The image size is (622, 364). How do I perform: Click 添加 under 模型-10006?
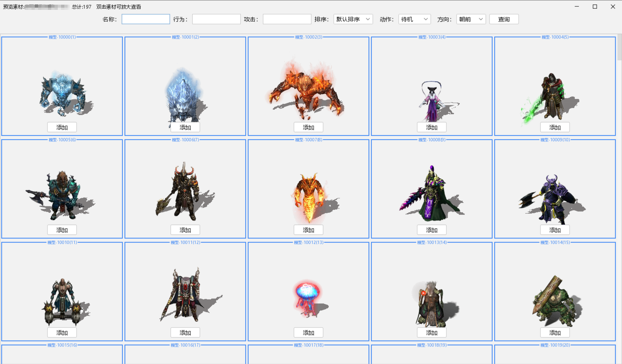pos(185,230)
